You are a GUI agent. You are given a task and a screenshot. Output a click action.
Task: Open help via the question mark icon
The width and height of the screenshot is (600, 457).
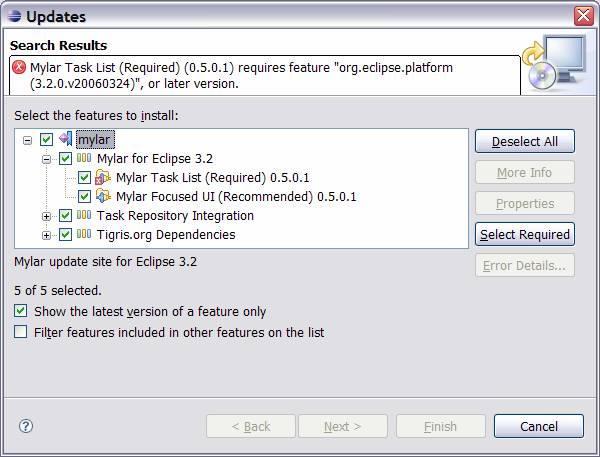tap(26, 426)
